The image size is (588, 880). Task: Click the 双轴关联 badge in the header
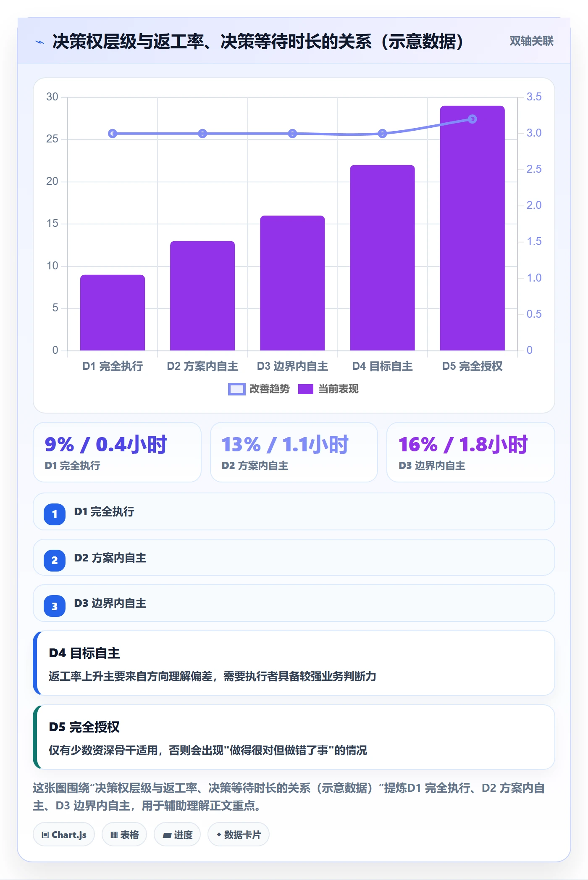[531, 41]
